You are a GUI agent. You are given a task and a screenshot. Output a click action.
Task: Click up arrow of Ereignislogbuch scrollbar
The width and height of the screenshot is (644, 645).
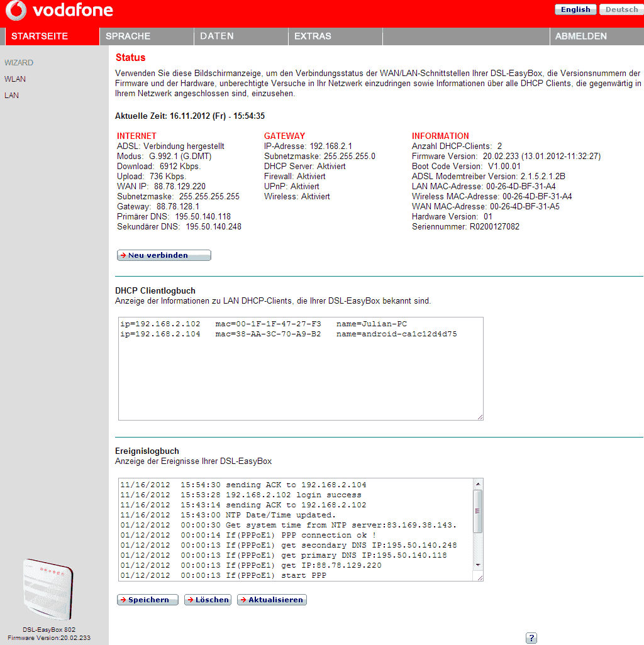pos(478,484)
